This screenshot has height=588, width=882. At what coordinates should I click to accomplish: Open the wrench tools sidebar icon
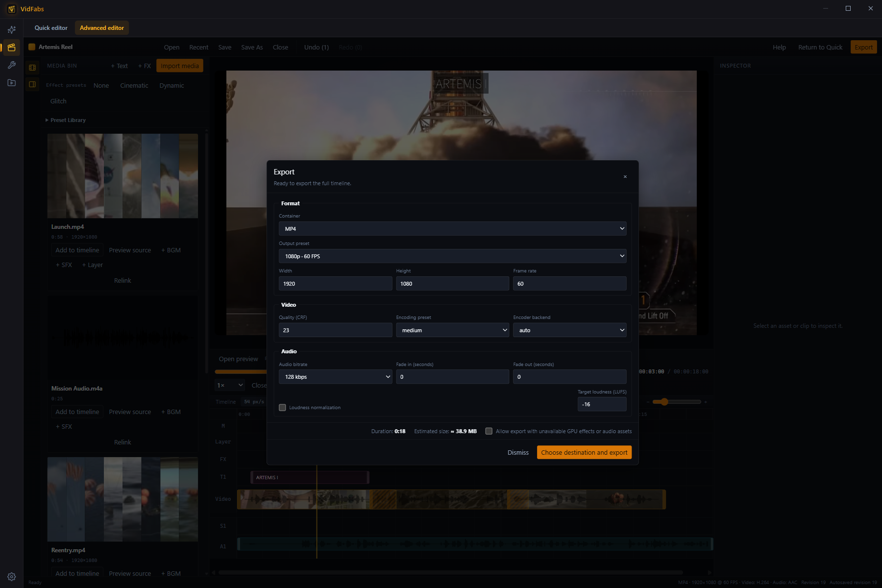point(12,65)
